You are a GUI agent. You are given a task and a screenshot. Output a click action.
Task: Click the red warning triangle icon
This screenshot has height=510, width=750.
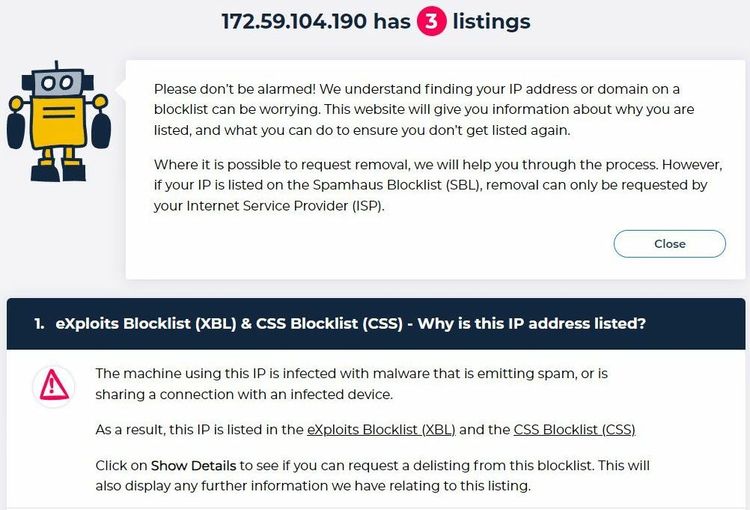coord(54,386)
